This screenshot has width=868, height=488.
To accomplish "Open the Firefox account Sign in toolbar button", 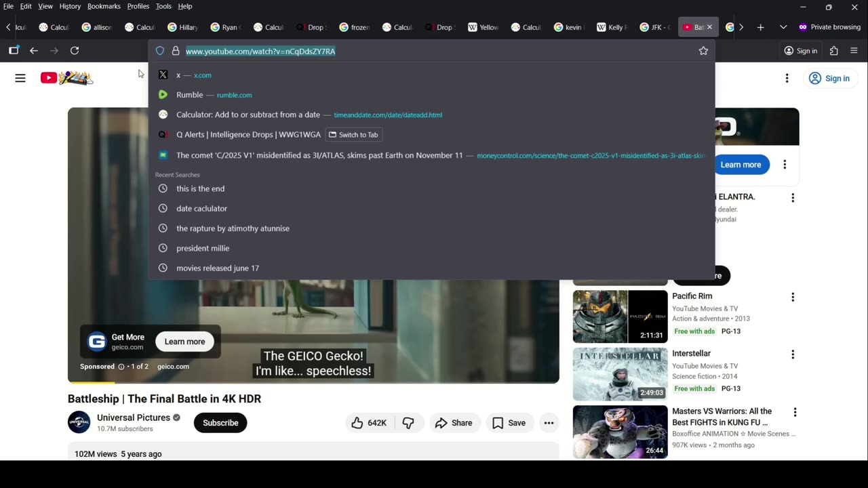I will (x=800, y=51).
